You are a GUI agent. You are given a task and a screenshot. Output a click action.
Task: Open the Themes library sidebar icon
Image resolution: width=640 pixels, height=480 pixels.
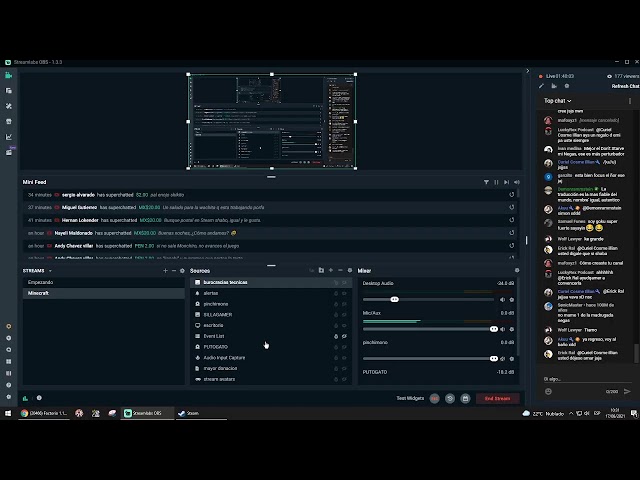9,106
